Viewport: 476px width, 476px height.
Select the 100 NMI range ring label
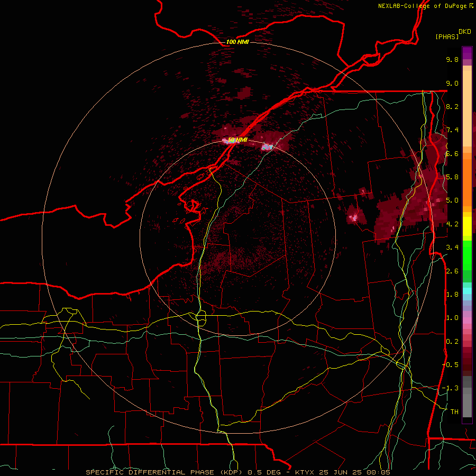237,42
